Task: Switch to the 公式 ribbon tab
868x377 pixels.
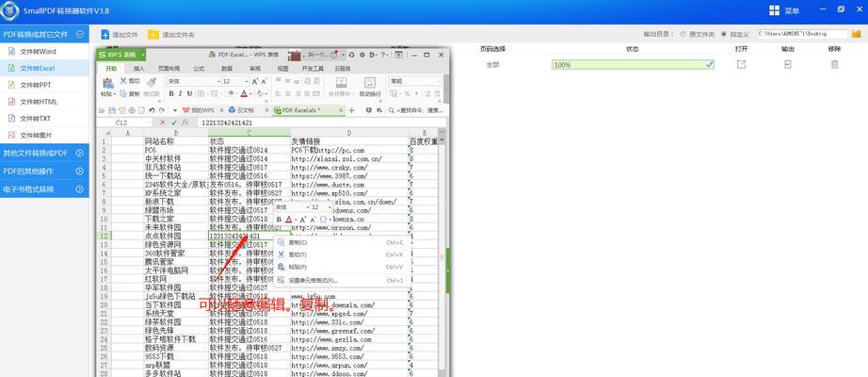Action: 199,69
